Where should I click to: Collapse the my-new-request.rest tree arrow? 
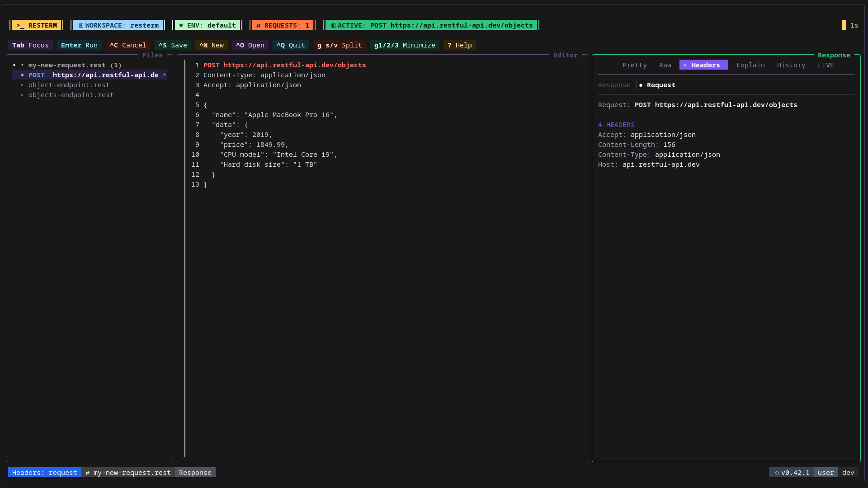pos(22,65)
